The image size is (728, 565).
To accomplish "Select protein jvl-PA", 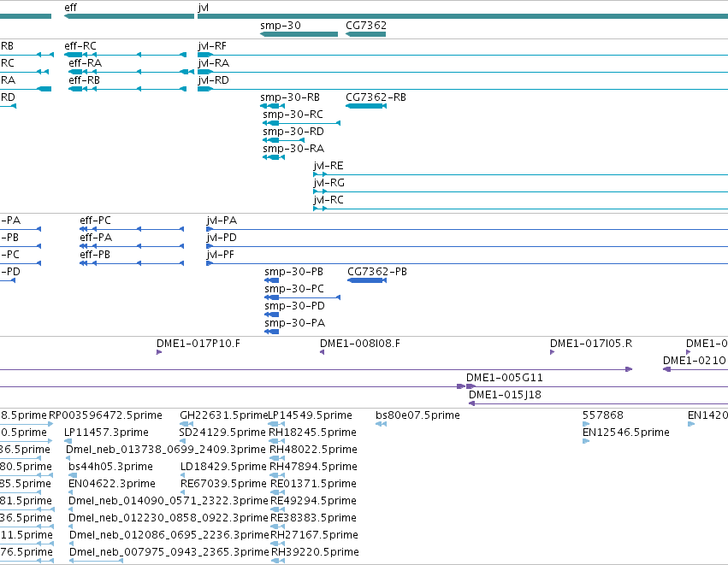I will tap(467, 229).
